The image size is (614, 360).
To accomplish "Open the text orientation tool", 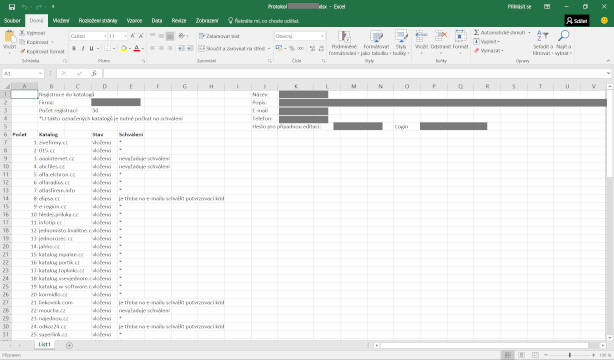I will pyautogui.click(x=182, y=36).
